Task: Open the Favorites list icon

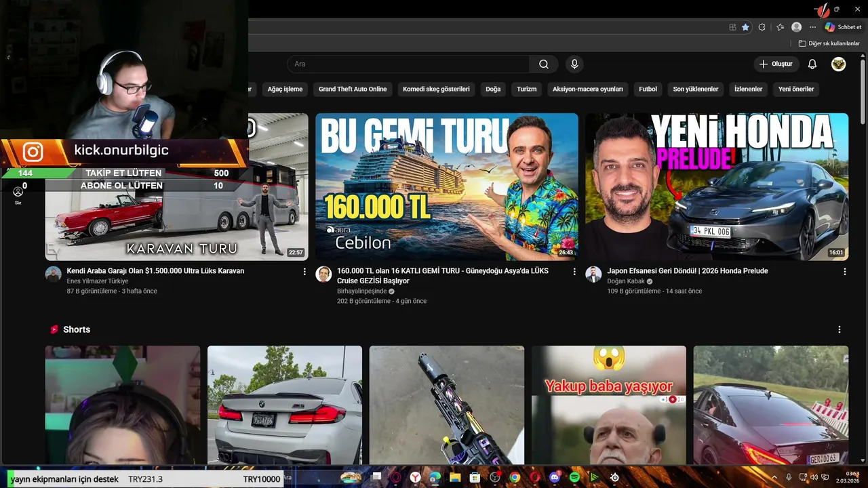Action: tap(781, 27)
